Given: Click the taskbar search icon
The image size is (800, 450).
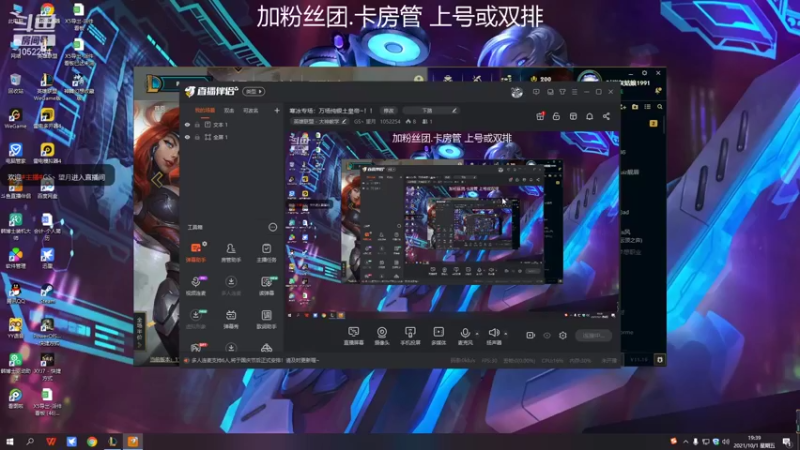Looking at the screenshot, I should tap(30, 441).
